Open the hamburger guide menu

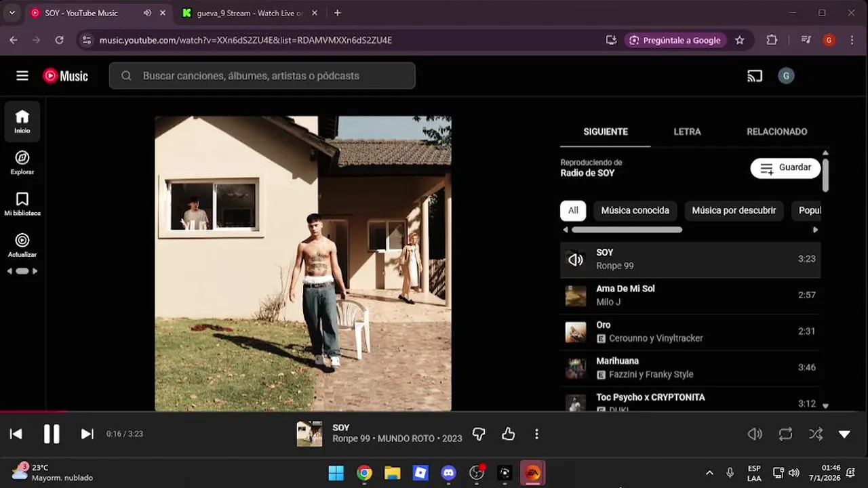coord(22,76)
